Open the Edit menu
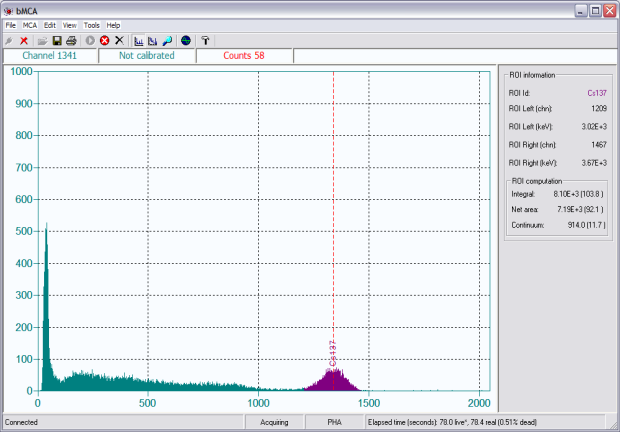Screen dimensions: 620x432 coord(49,25)
